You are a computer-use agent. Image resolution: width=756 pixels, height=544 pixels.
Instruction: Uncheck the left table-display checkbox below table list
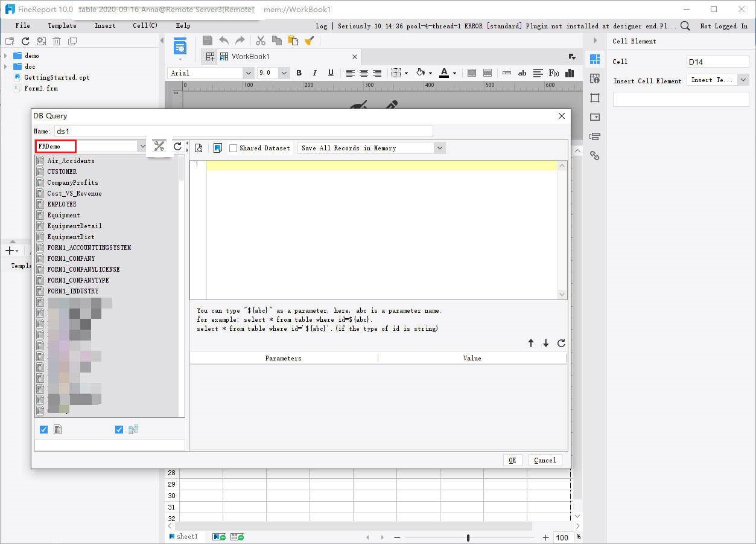tap(43, 429)
